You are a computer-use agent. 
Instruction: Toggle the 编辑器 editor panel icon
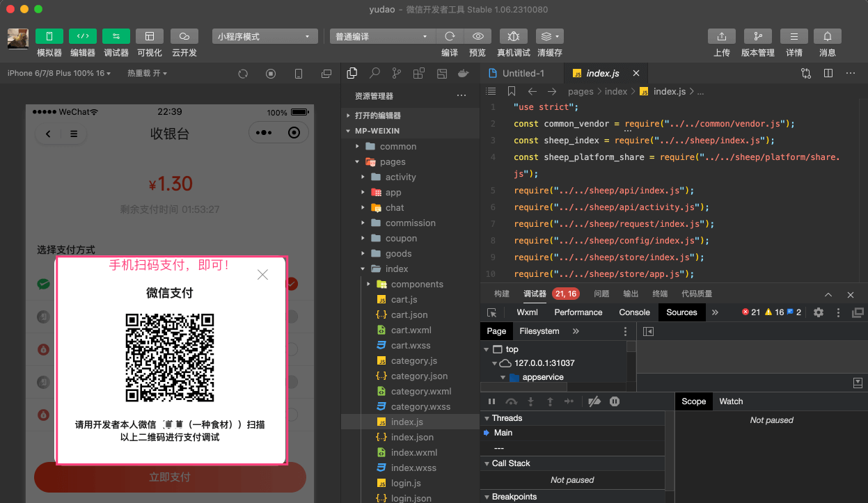click(x=82, y=36)
